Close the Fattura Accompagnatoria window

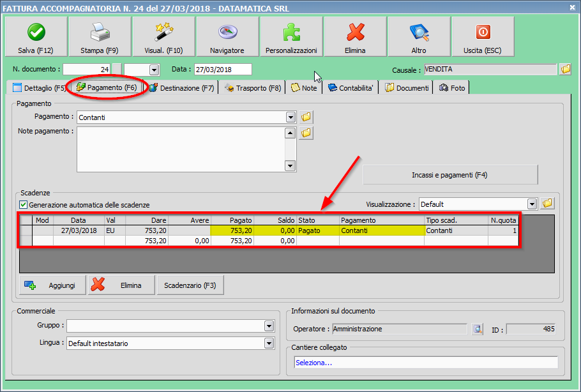573,8
